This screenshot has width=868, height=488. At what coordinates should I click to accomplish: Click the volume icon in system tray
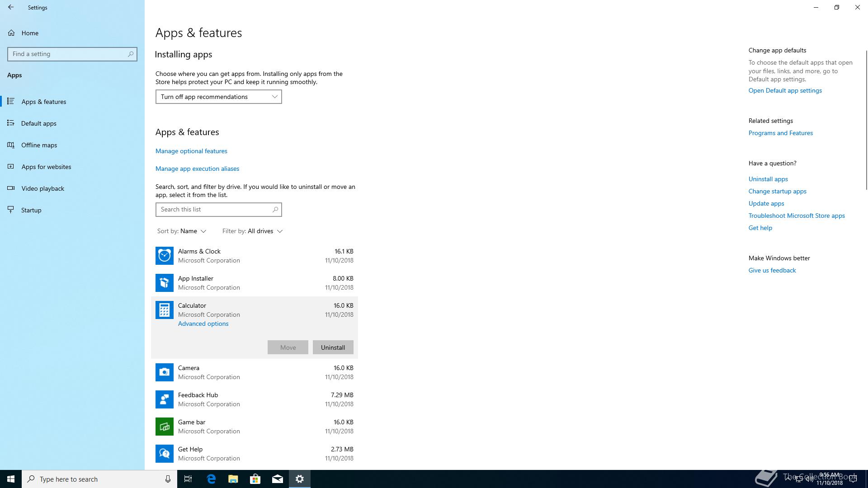[x=809, y=479]
